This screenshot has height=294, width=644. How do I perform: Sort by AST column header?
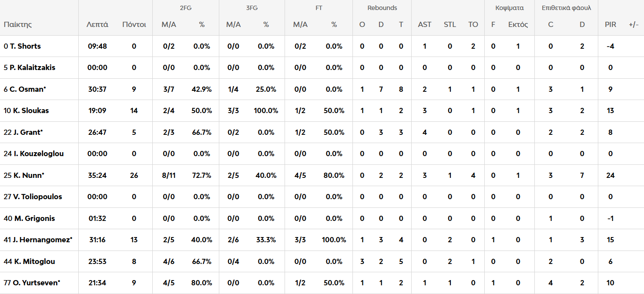pos(425,24)
